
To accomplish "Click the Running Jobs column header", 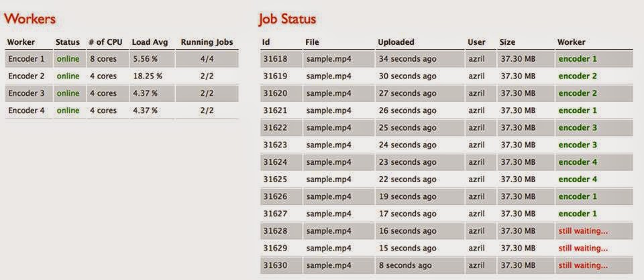I will pyautogui.click(x=207, y=42).
